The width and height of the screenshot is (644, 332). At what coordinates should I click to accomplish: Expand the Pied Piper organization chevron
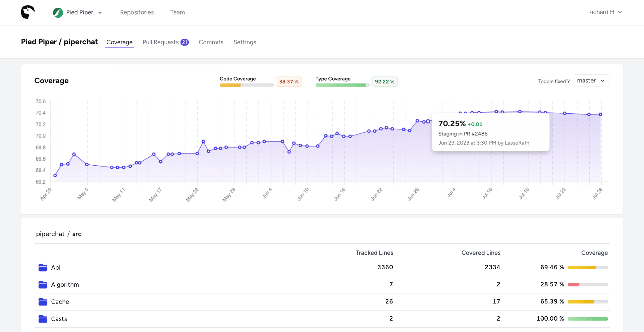click(x=100, y=12)
